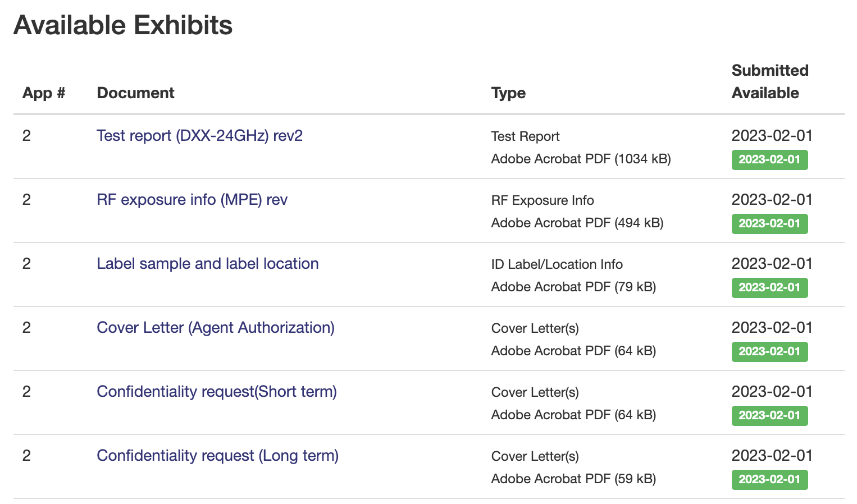This screenshot has height=504, width=857.
Task: Open the RF exposure info (MPE) rev exhibit
Action: [x=192, y=199]
